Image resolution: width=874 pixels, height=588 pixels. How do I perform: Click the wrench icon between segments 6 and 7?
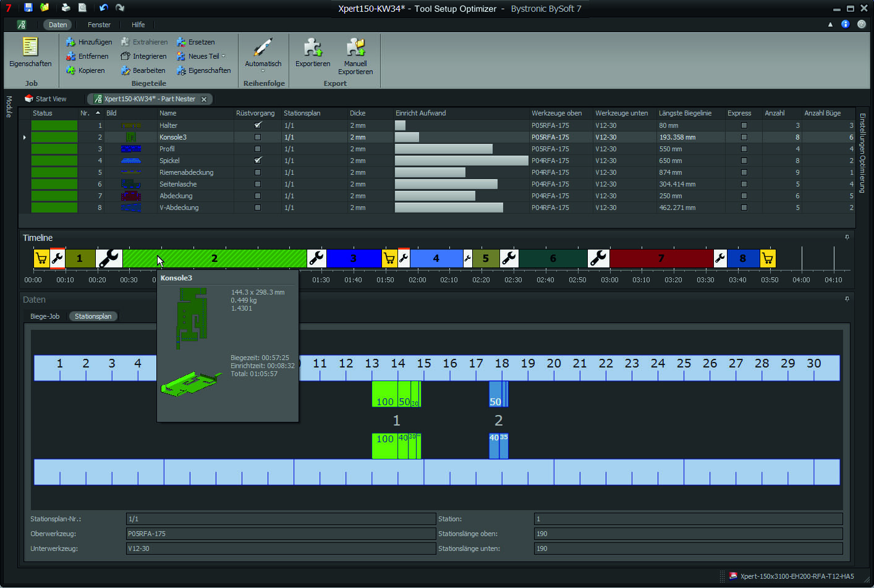point(598,258)
